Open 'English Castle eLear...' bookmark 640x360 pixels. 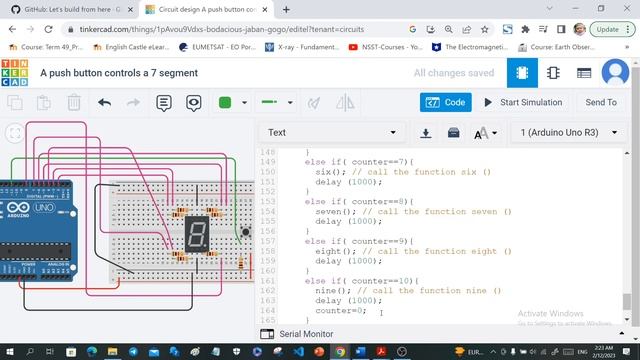point(131,47)
